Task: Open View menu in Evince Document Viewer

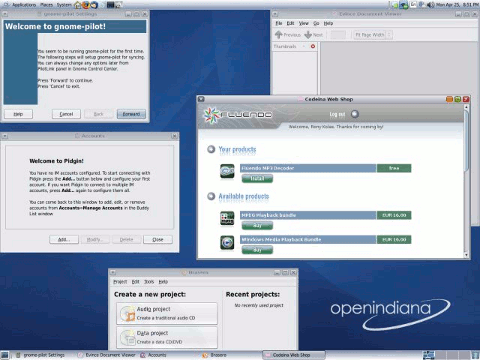Action: pos(303,23)
